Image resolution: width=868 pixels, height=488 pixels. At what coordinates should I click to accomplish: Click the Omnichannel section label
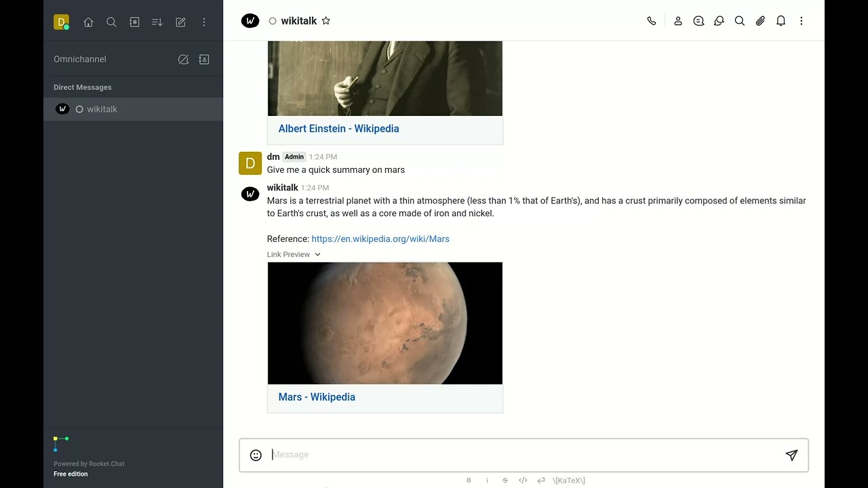click(x=80, y=59)
